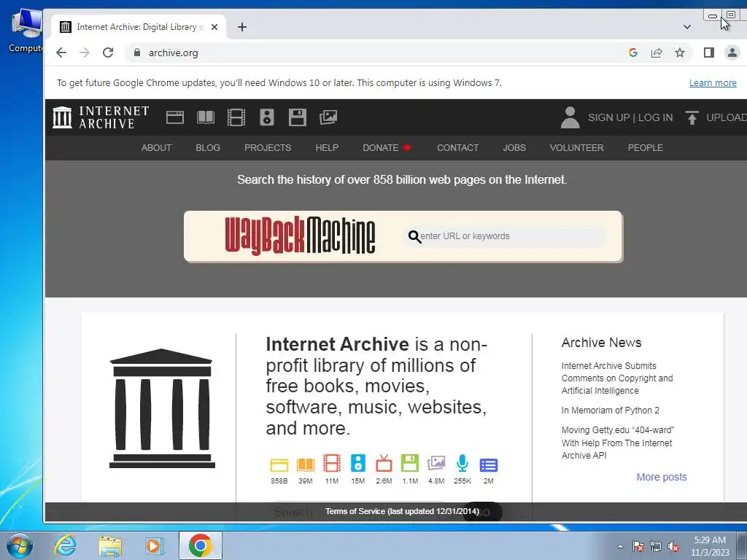
Task: Click Learn more about Chrome updates
Action: click(713, 83)
